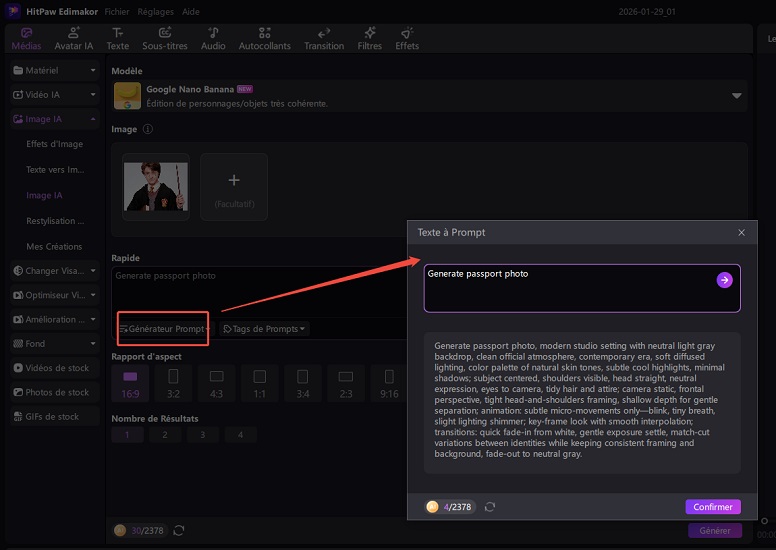
Task: Set number of results to 2
Action: (163, 435)
